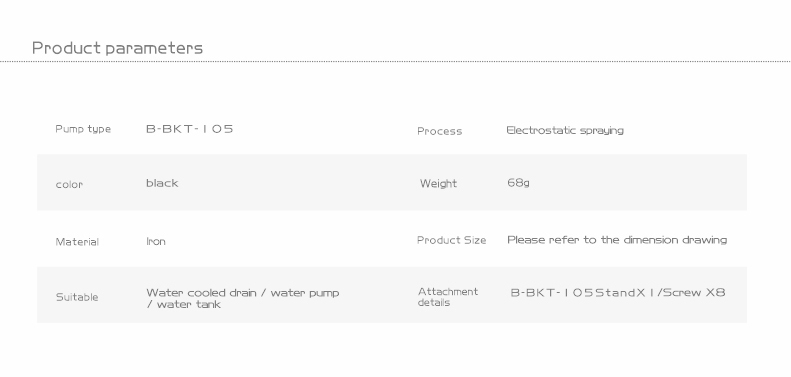The image size is (791, 377).
Task: Click the Electrostatic spraying value
Action: coord(565,131)
